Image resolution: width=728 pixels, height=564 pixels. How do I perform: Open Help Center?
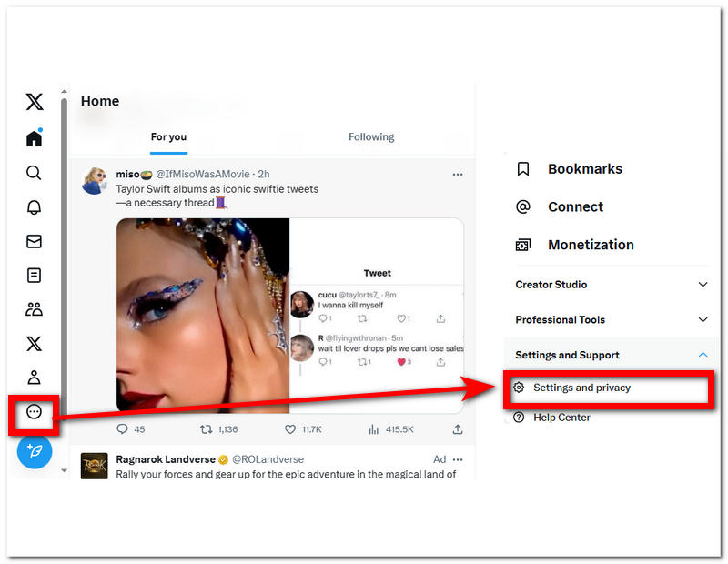pyautogui.click(x=552, y=418)
